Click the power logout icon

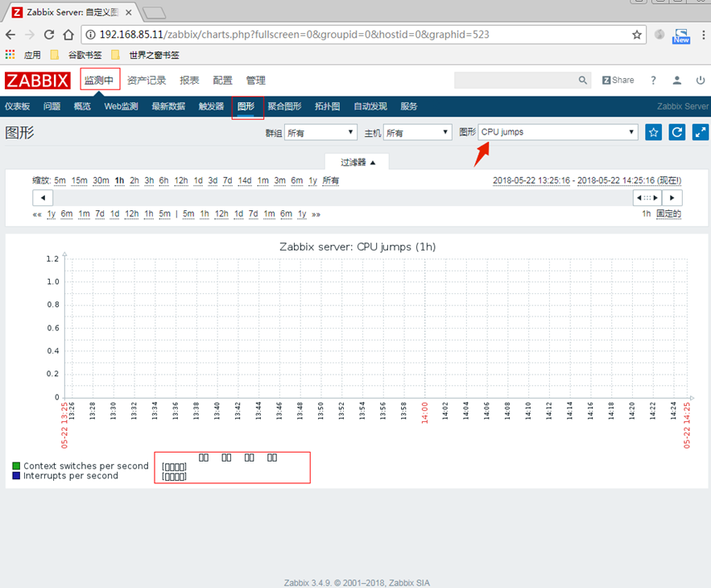701,81
